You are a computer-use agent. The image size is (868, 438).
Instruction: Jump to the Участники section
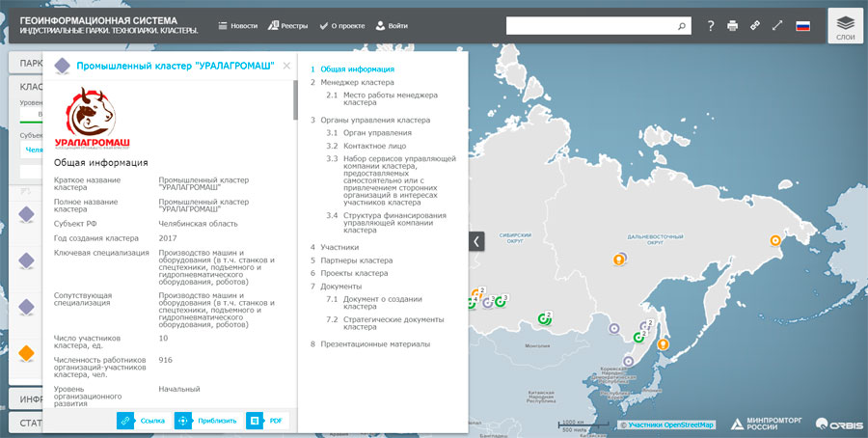pyautogui.click(x=339, y=247)
